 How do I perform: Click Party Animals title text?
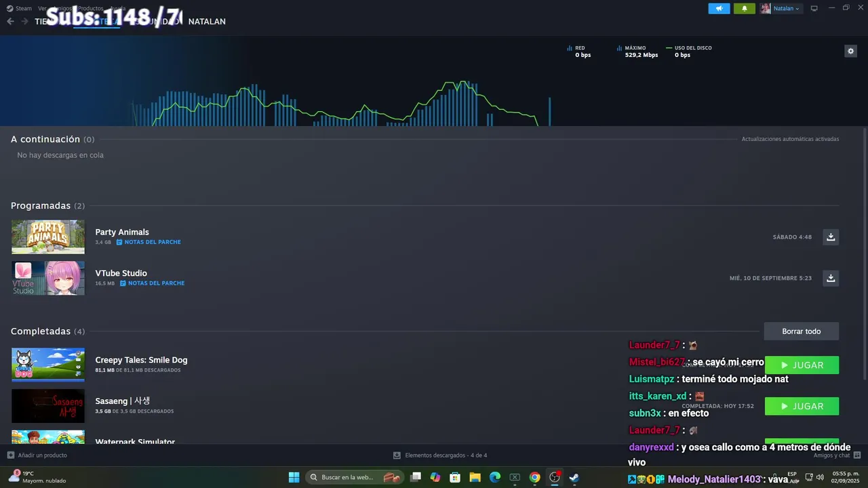[x=122, y=232]
